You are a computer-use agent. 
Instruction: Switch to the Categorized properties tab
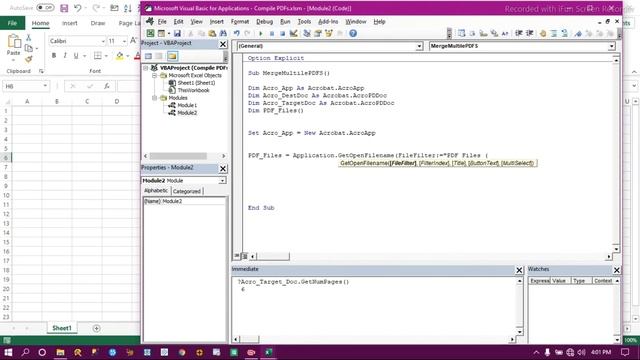click(187, 191)
